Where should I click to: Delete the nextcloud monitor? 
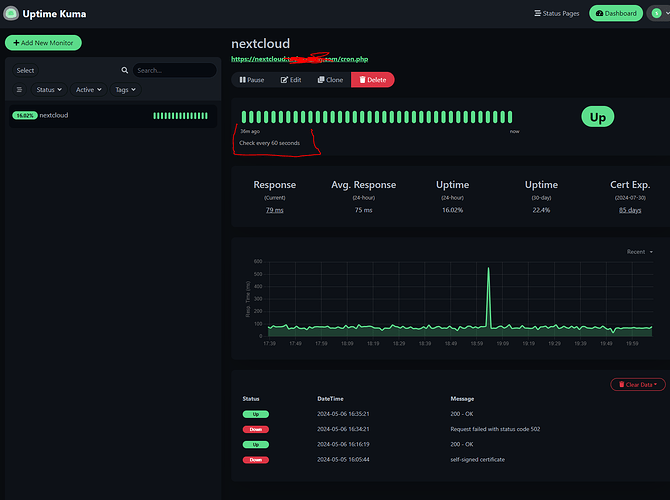coord(372,79)
